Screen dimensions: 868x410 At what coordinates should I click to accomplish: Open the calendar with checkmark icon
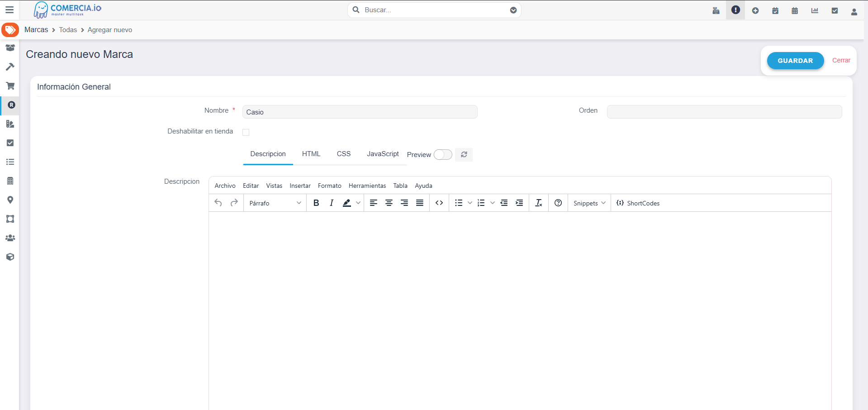(775, 10)
